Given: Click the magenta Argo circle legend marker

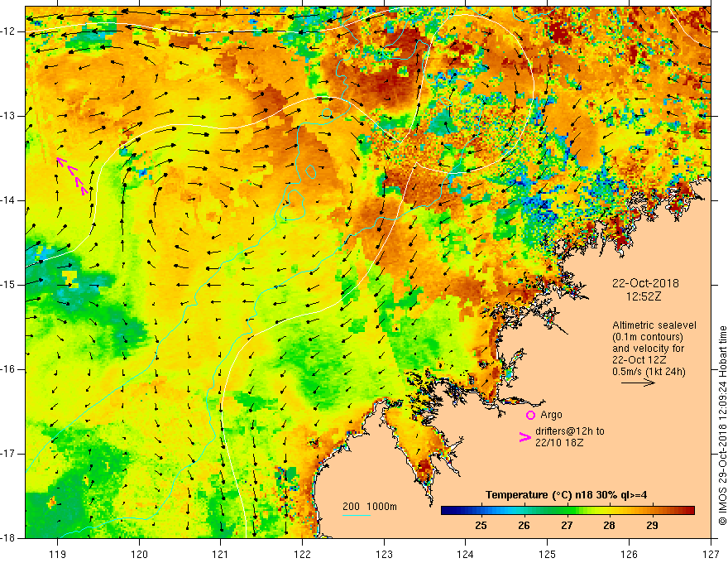Looking at the screenshot, I should click(530, 415).
